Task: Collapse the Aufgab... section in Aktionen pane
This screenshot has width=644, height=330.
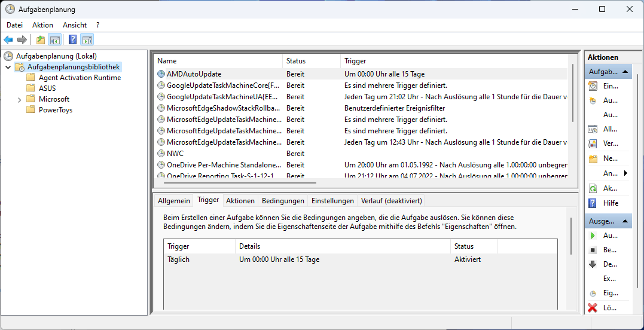Action: [x=625, y=72]
